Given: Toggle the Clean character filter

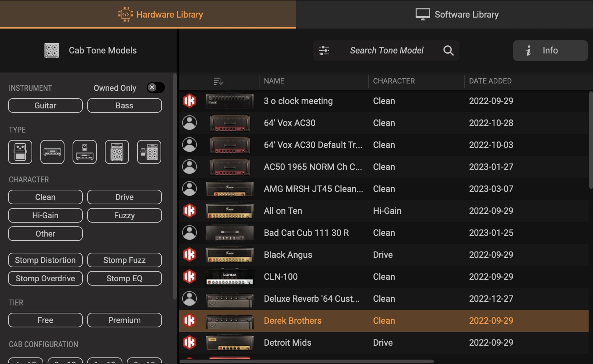Looking at the screenshot, I should tap(45, 197).
